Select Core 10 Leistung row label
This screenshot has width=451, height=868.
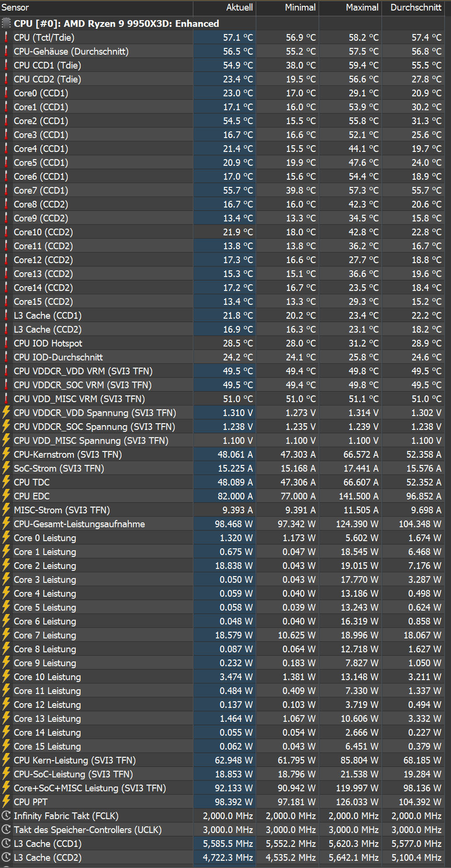pos(47,677)
